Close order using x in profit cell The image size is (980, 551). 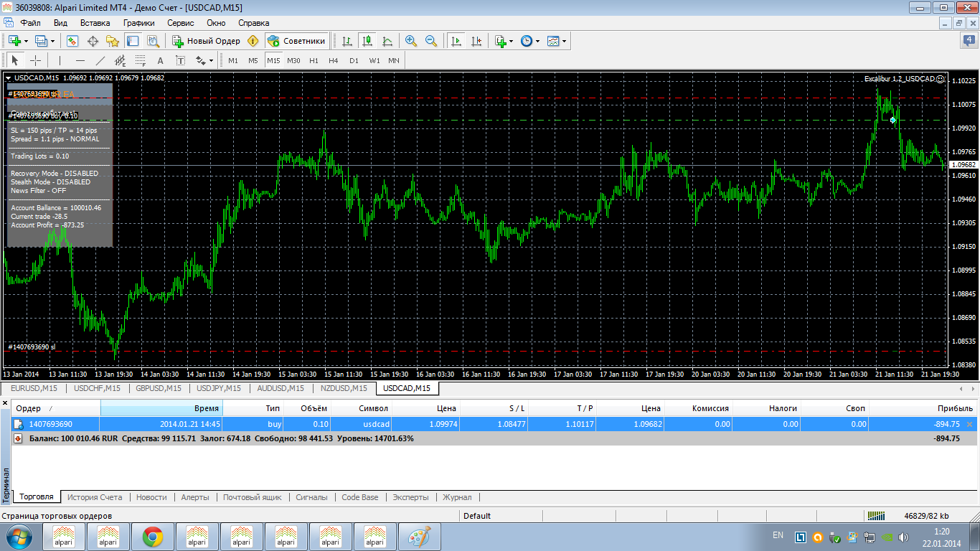coord(970,424)
